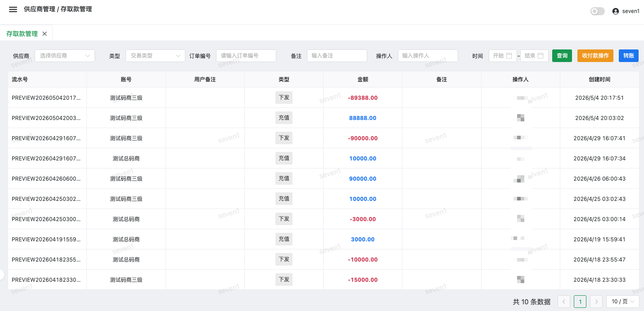The image size is (644, 311).
Task: Click the amount -10000.00
Action: [363, 260]
